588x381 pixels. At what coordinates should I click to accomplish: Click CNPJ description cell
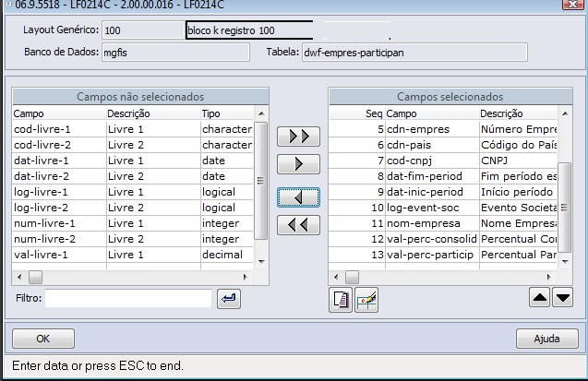pos(518,161)
